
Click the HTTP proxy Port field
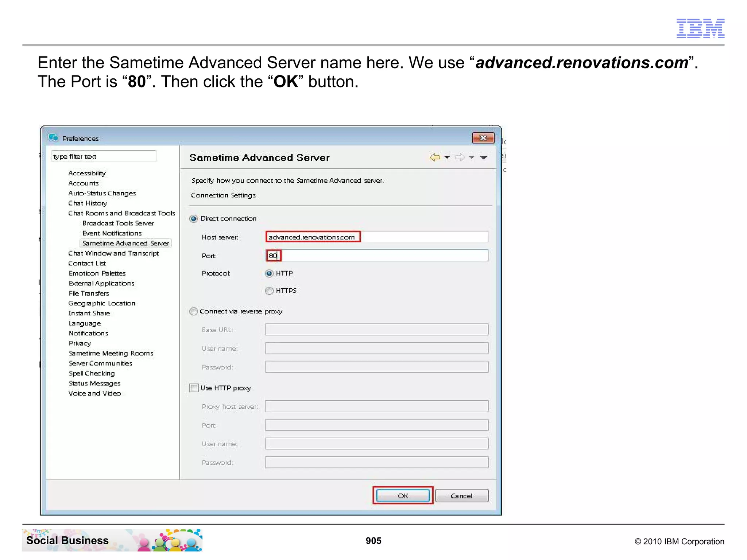[377, 425]
